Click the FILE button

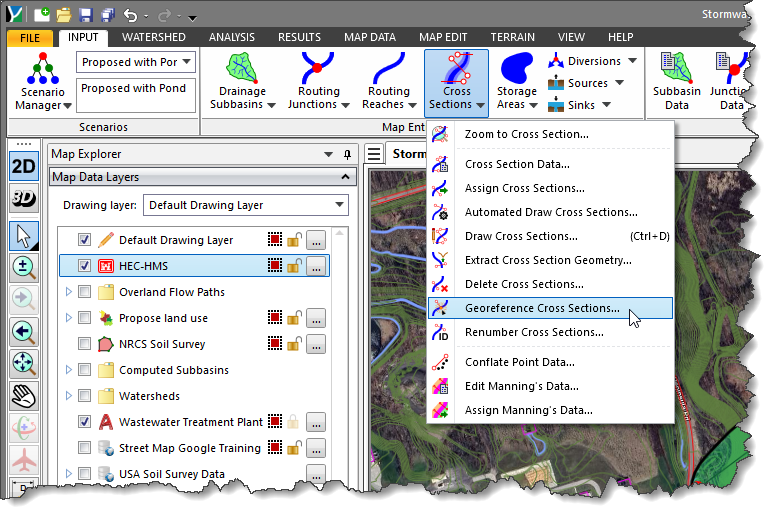31,37
